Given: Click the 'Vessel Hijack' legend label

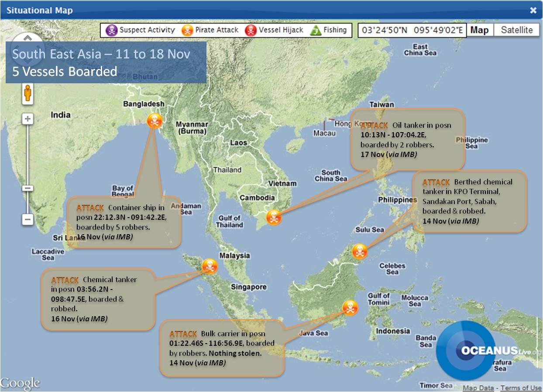Looking at the screenshot, I should [281, 30].
